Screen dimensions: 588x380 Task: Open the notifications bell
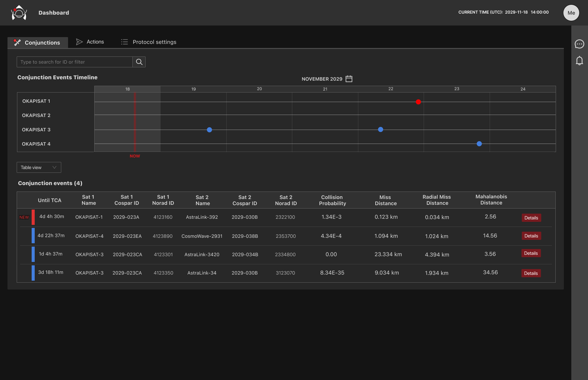pyautogui.click(x=579, y=61)
